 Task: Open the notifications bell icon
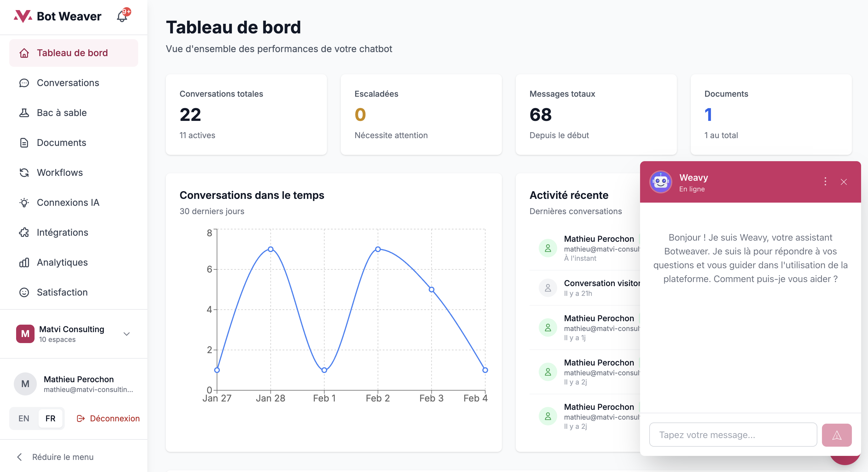click(121, 16)
